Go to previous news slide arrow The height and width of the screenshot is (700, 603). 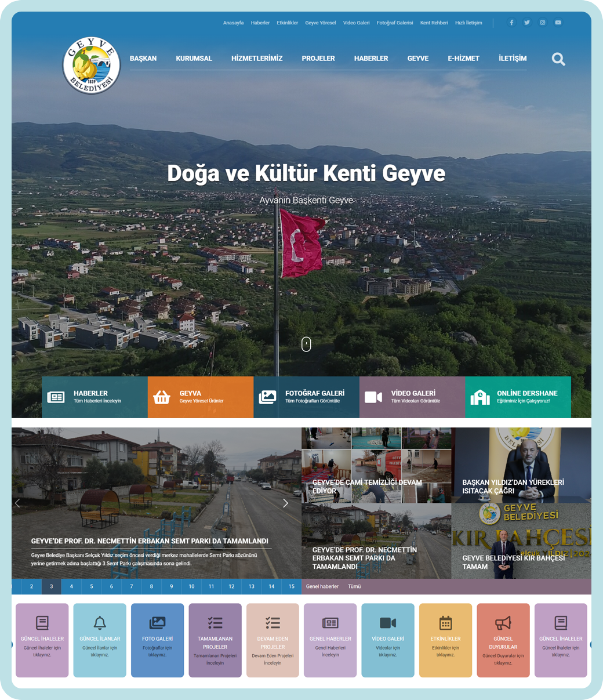click(x=17, y=503)
